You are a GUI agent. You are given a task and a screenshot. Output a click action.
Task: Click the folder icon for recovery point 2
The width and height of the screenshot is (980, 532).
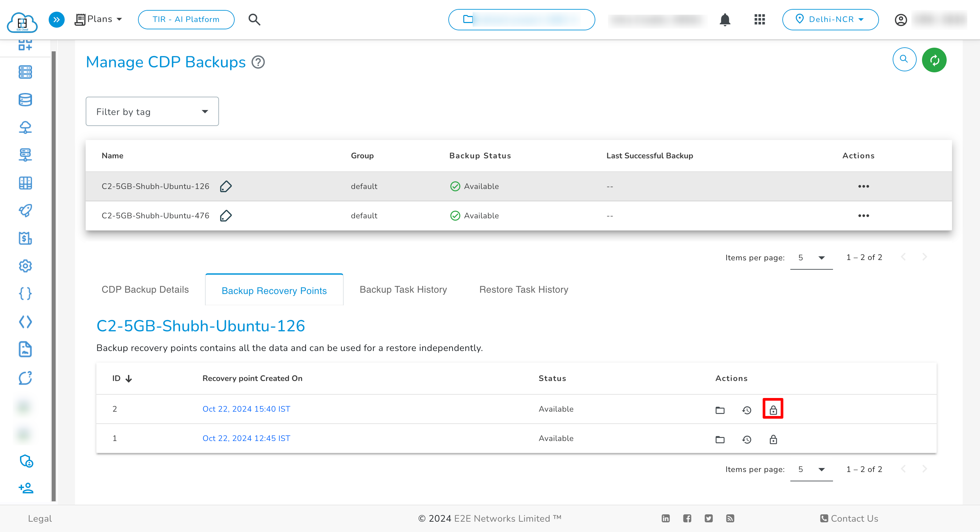point(719,409)
